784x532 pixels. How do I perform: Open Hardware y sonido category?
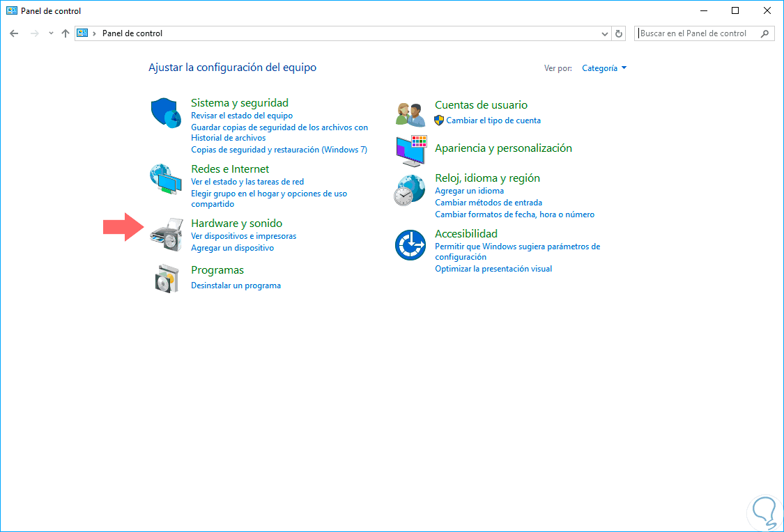pyautogui.click(x=236, y=224)
